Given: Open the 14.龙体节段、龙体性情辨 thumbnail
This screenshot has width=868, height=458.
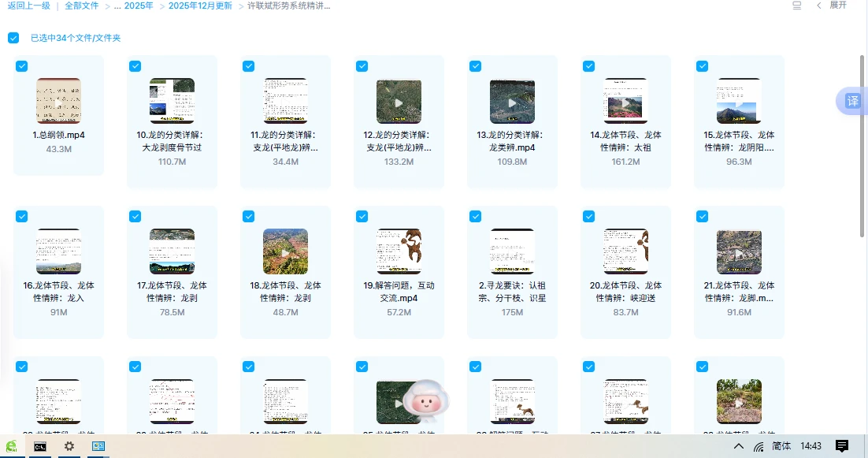Looking at the screenshot, I should point(625,99).
